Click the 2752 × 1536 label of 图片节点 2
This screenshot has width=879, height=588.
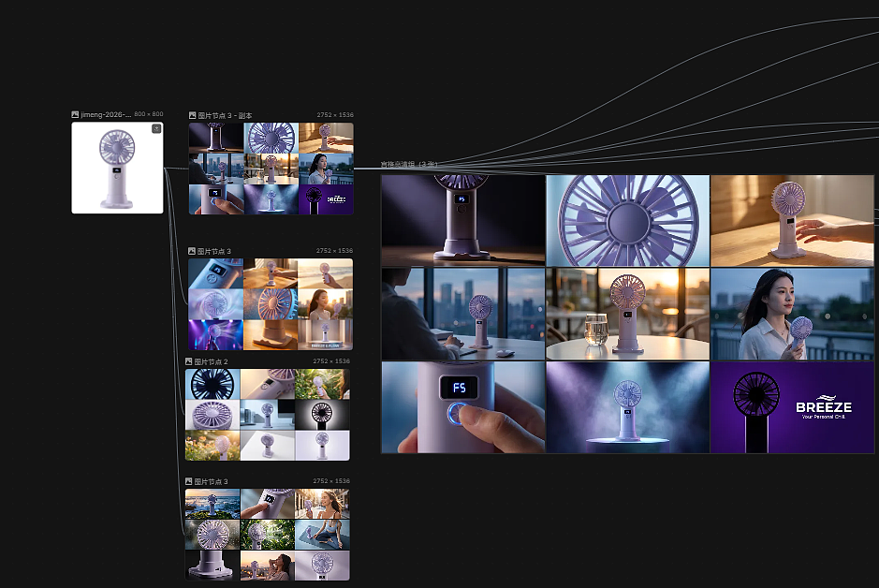[331, 361]
